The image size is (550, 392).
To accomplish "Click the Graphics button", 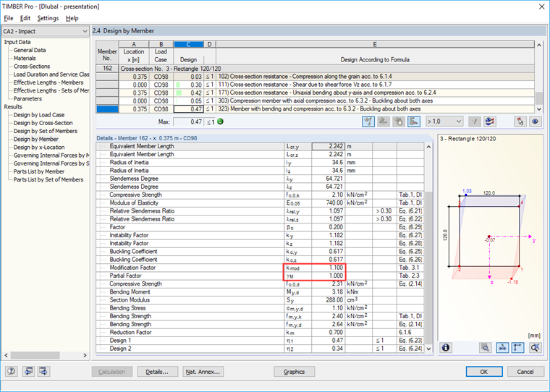I will click(295, 372).
